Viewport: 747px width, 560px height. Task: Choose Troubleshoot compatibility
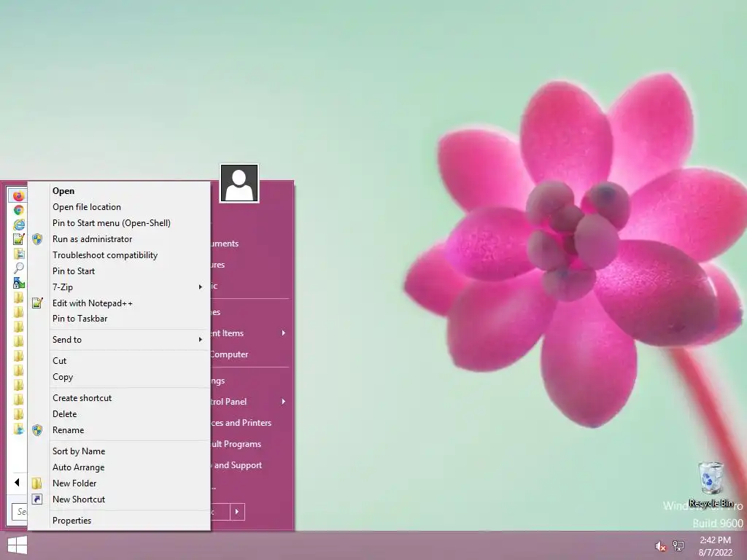coord(119,255)
